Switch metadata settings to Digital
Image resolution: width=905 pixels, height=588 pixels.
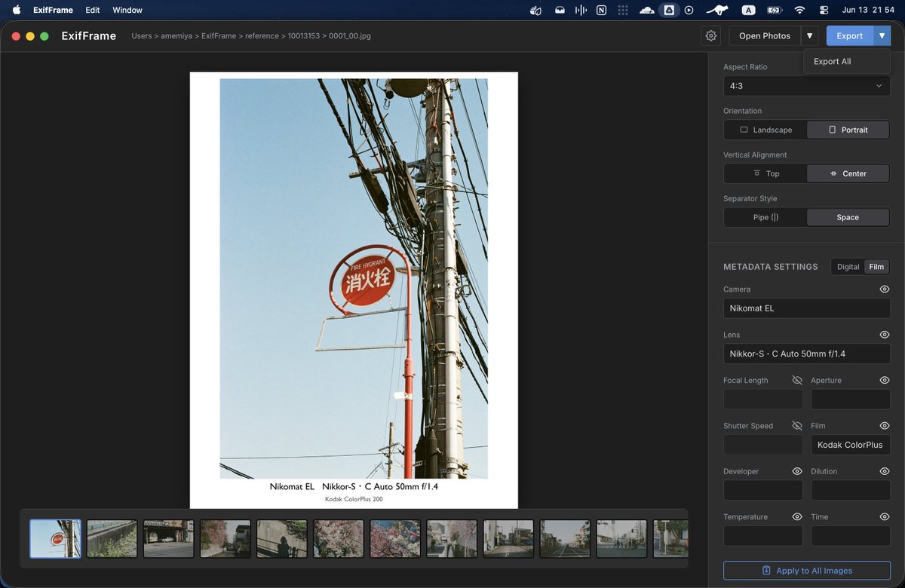click(x=848, y=267)
